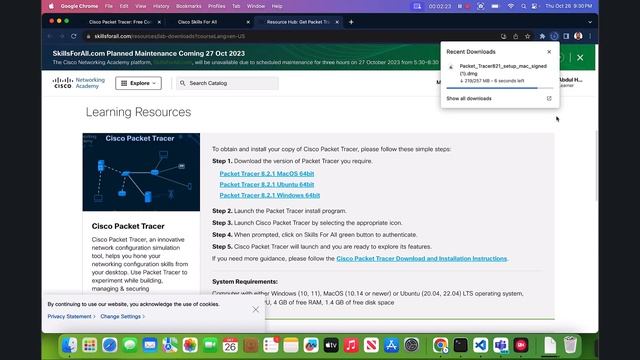Bookmark this page with star icon

point(527,36)
